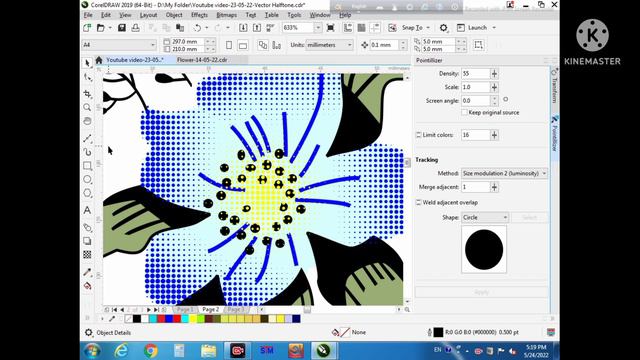The width and height of the screenshot is (640, 360).
Task: Set page to landscape orientation
Action: [243, 45]
